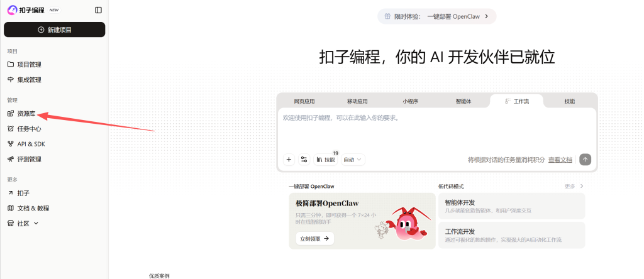Viewport: 644px width, 279px height.
Task: Open the sliders settings icon
Action: click(x=304, y=160)
